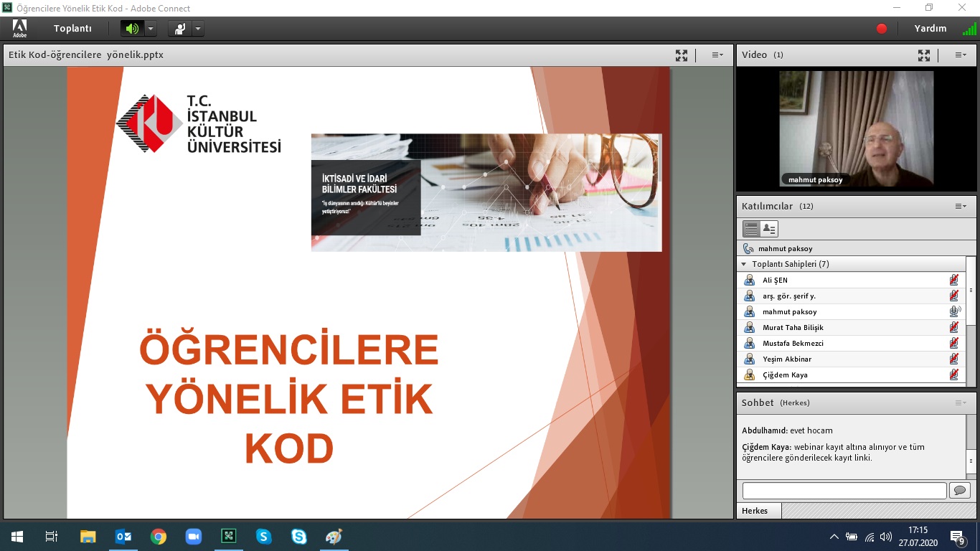Click the chat message input field
This screenshot has width=980, height=551.
pos(844,491)
